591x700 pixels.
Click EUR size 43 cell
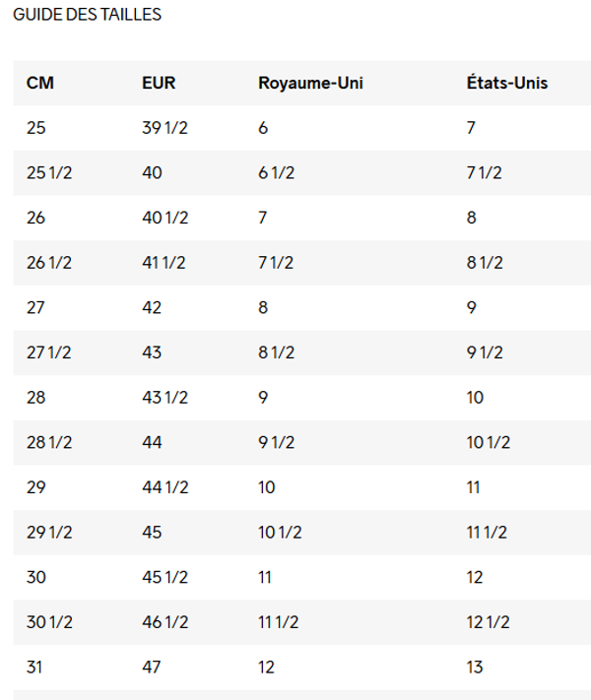tap(153, 352)
